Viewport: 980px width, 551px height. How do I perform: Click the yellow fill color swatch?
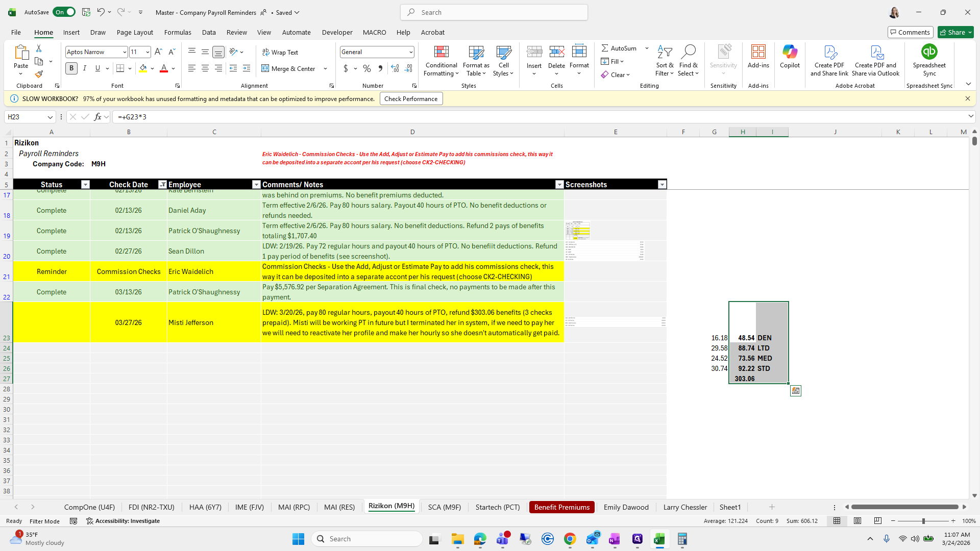[x=143, y=68]
